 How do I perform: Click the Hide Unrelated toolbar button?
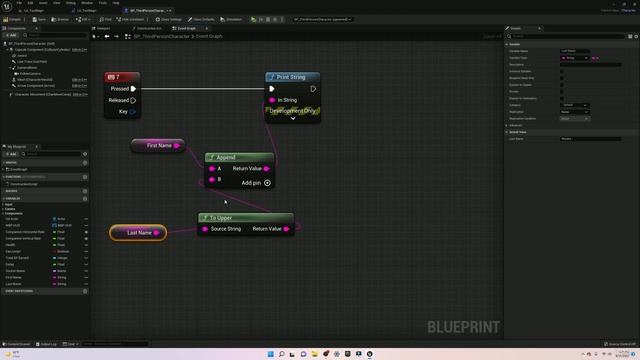(x=130, y=19)
